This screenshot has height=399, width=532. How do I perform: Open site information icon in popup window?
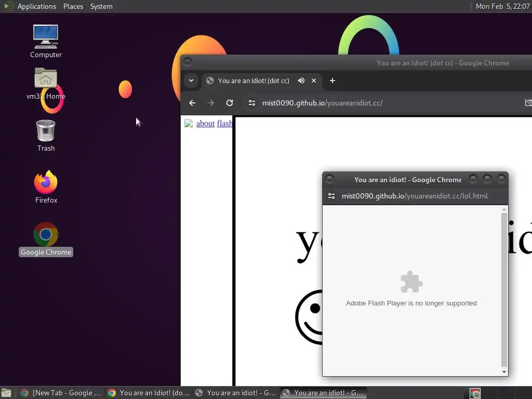(x=331, y=196)
